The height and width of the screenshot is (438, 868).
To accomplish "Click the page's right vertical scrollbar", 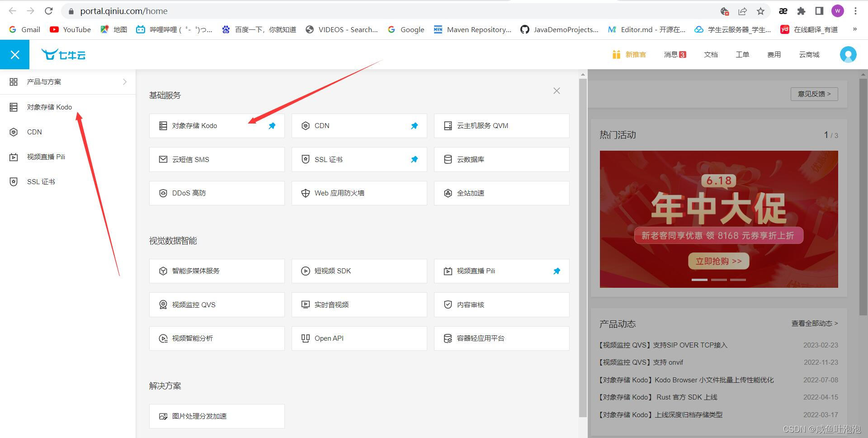I will tap(863, 197).
